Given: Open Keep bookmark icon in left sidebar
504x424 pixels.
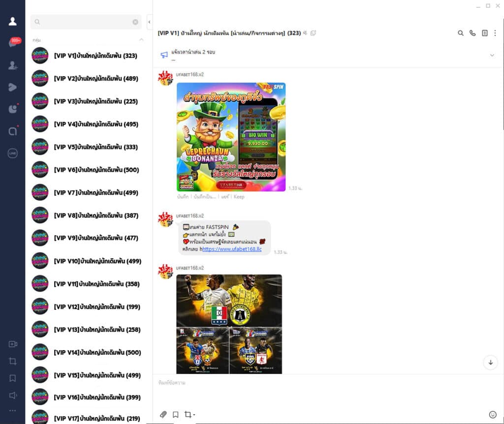Looking at the screenshot, I should 13,378.
